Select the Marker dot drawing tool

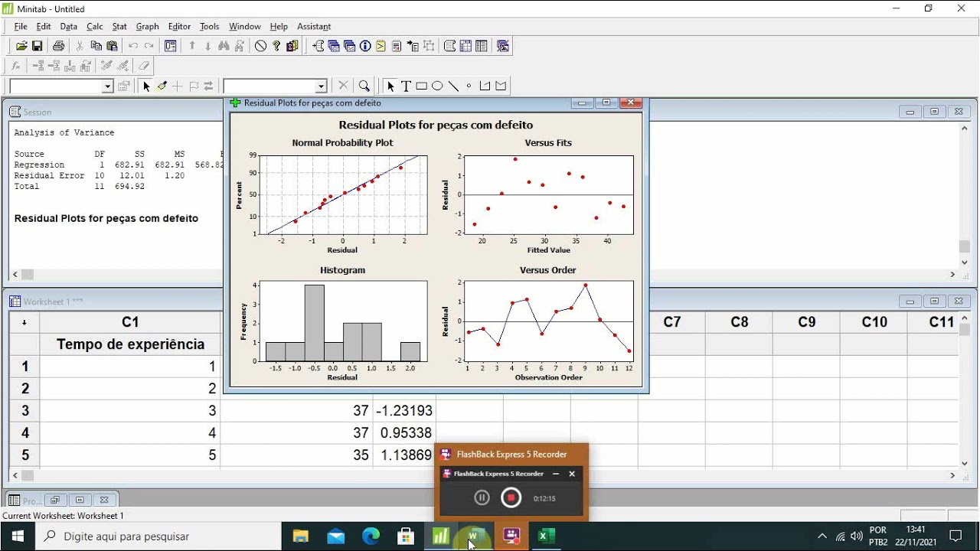tap(469, 86)
